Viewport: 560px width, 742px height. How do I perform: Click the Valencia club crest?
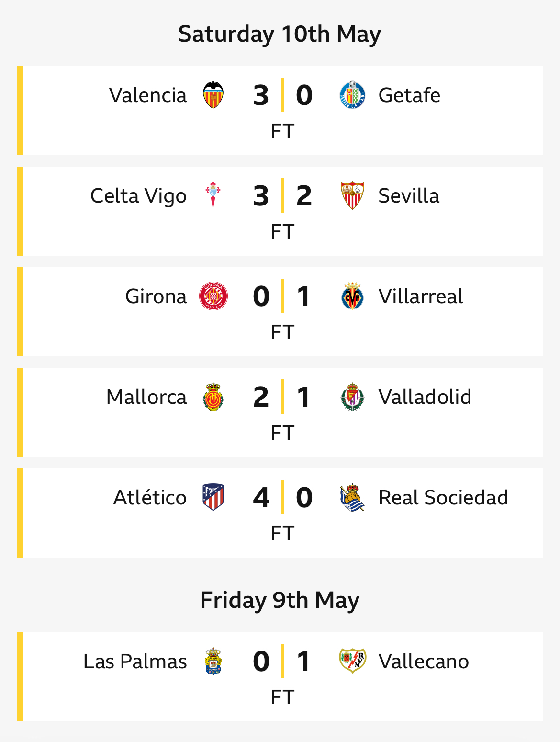click(213, 95)
